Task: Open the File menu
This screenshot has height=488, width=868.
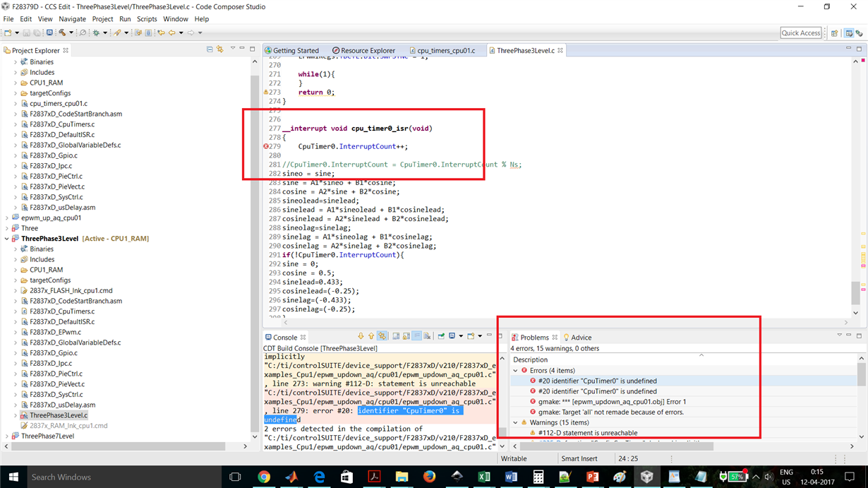Action: tap(8, 19)
